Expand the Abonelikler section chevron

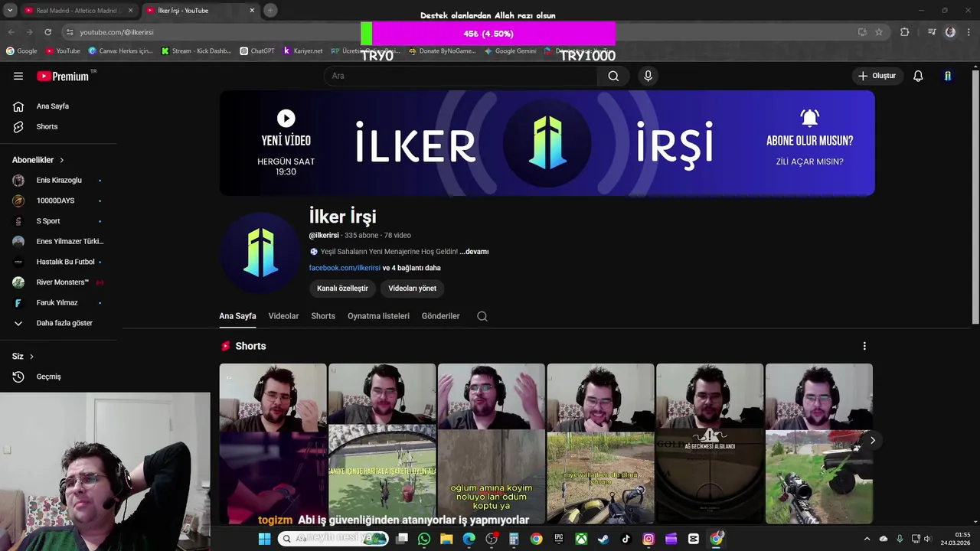[x=62, y=160]
